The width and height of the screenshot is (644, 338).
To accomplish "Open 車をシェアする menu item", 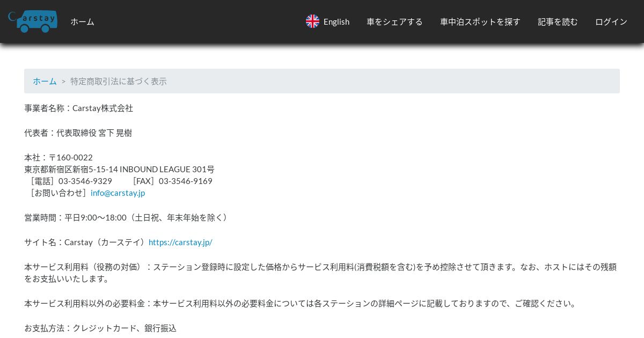I will 394,21.
